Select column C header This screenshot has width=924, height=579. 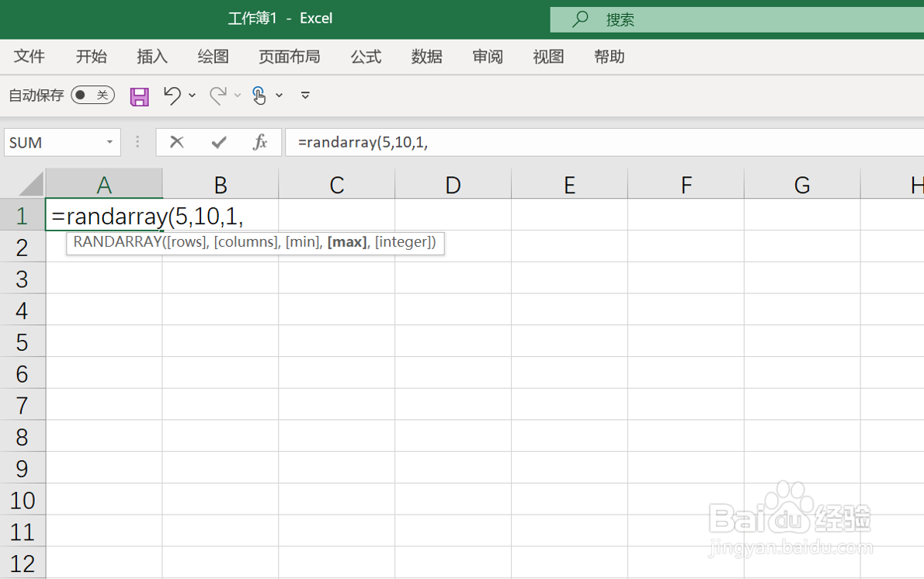(336, 185)
